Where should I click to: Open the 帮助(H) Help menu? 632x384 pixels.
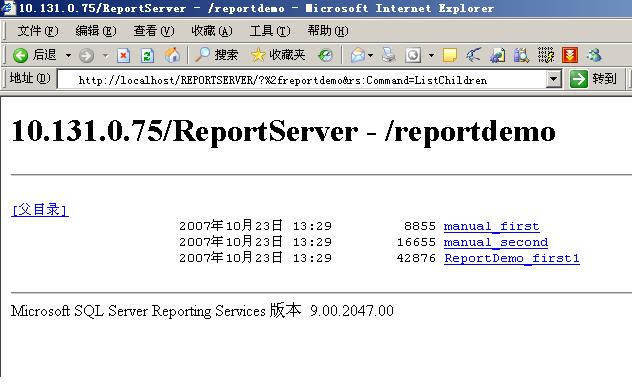click(x=328, y=31)
